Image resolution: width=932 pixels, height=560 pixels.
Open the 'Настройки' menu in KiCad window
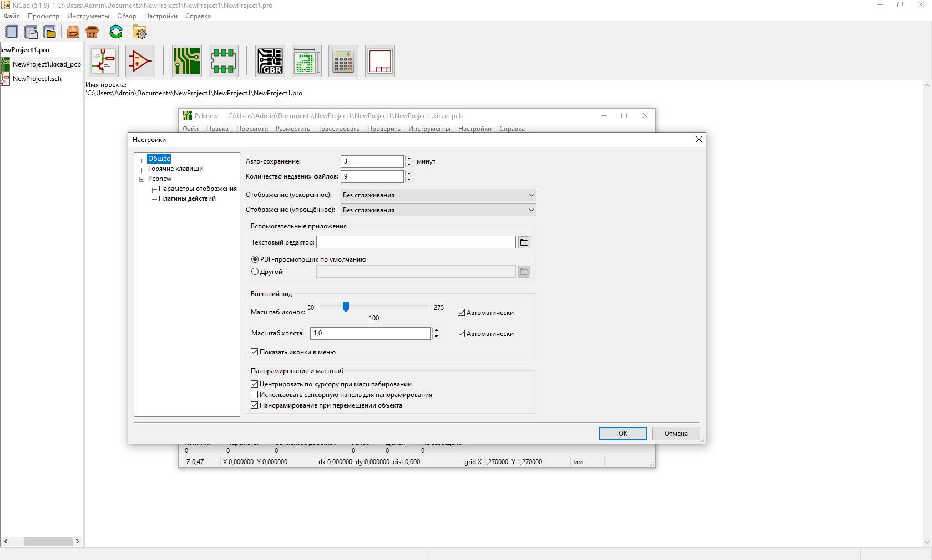pyautogui.click(x=161, y=16)
